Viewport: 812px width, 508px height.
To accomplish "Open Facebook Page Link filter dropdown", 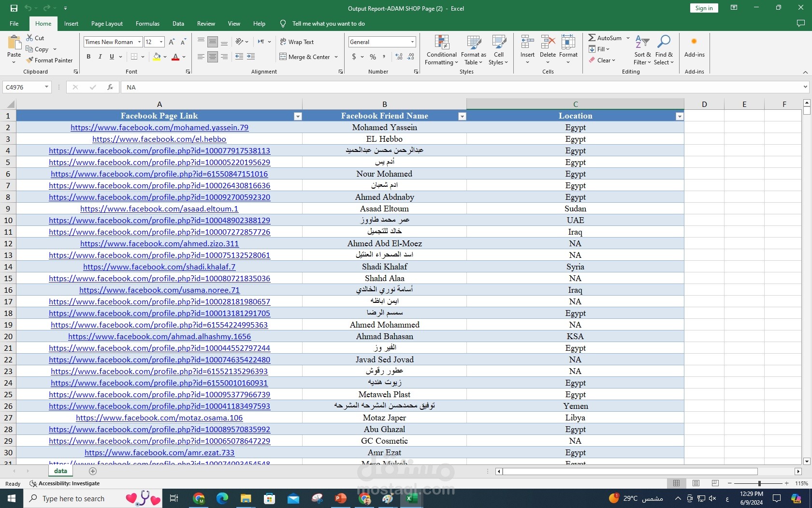I will coord(298,116).
